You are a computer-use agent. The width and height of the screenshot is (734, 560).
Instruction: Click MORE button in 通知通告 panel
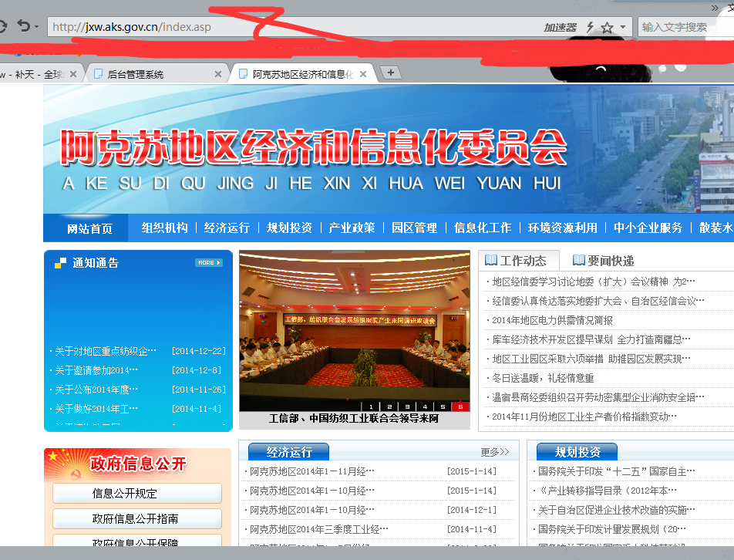(x=209, y=263)
